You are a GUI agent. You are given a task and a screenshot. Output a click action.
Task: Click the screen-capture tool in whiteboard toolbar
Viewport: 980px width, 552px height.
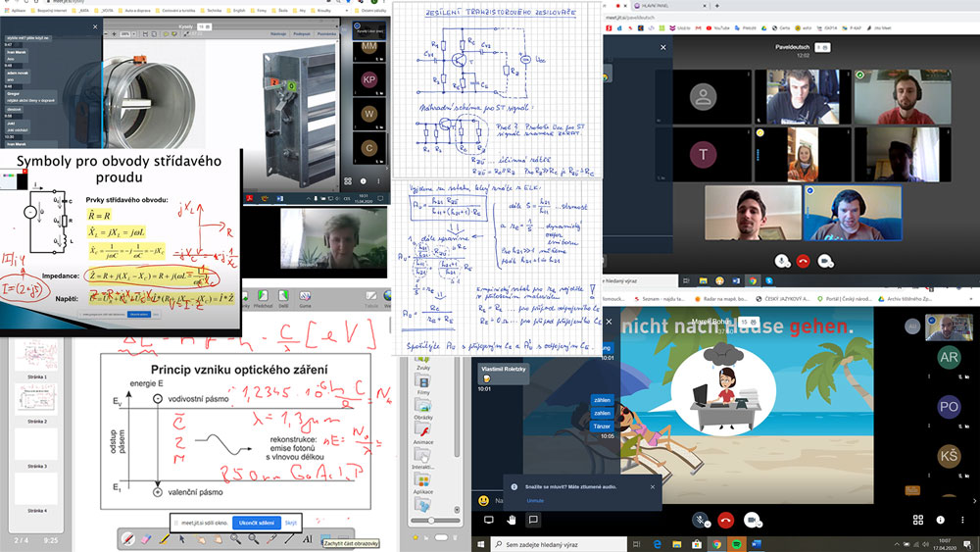325,538
